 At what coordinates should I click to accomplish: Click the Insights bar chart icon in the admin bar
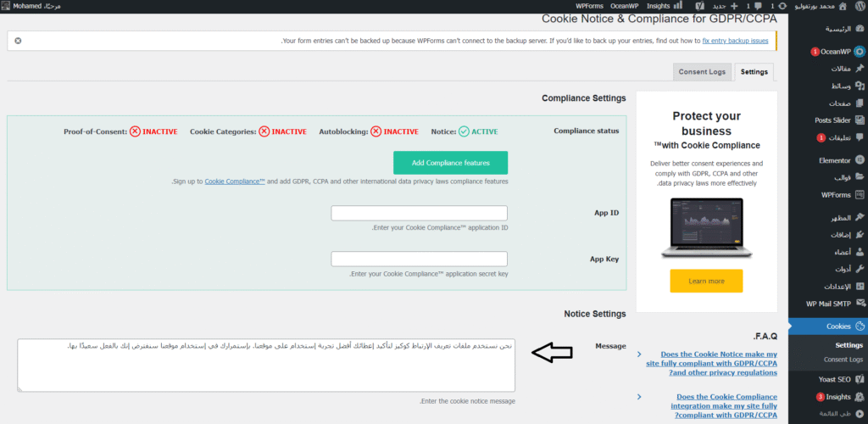[677, 6]
